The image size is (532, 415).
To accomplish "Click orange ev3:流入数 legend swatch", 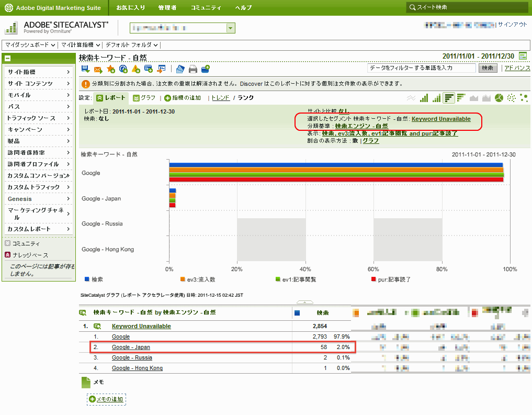I will (183, 279).
